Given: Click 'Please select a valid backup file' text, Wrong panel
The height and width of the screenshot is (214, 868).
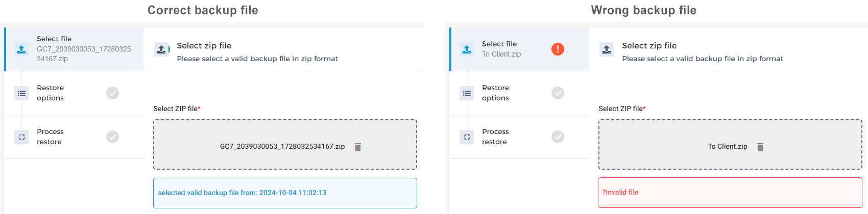Looking at the screenshot, I should pyautogui.click(x=703, y=59).
